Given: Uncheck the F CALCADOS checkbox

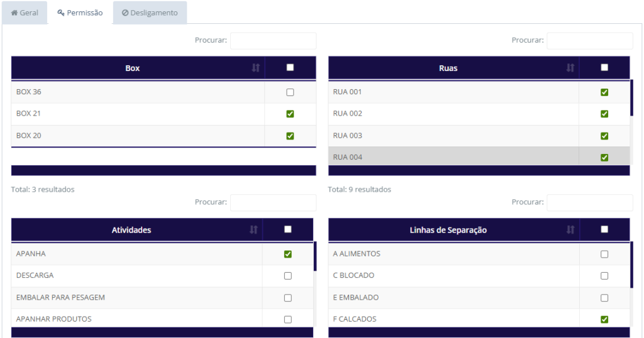Looking at the screenshot, I should (x=604, y=319).
